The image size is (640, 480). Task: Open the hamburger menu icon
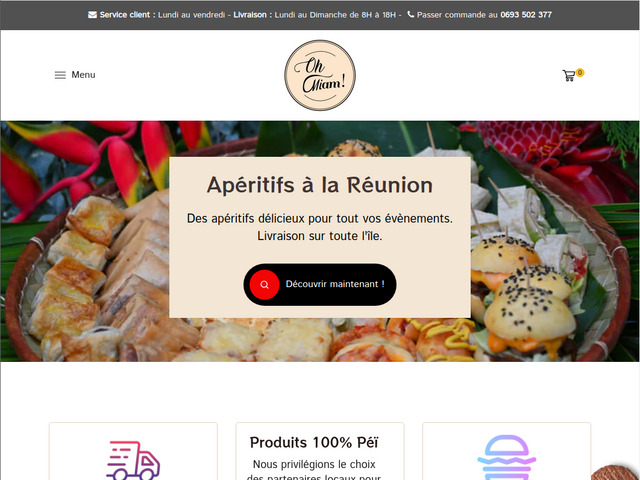60,75
